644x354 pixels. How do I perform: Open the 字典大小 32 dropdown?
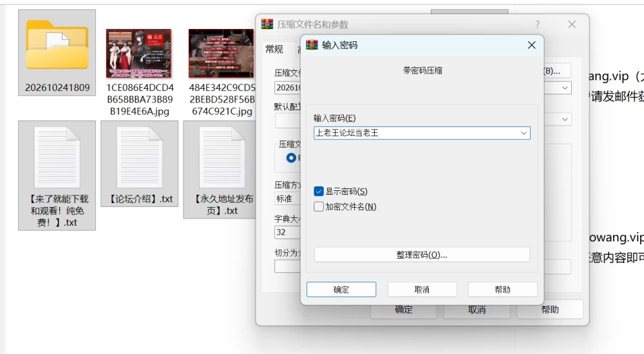pyautogui.click(x=287, y=232)
